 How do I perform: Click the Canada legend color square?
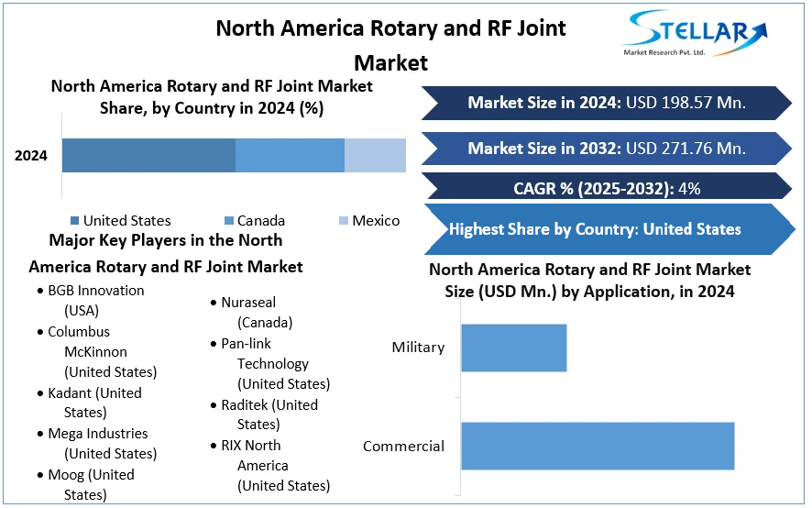click(x=228, y=221)
